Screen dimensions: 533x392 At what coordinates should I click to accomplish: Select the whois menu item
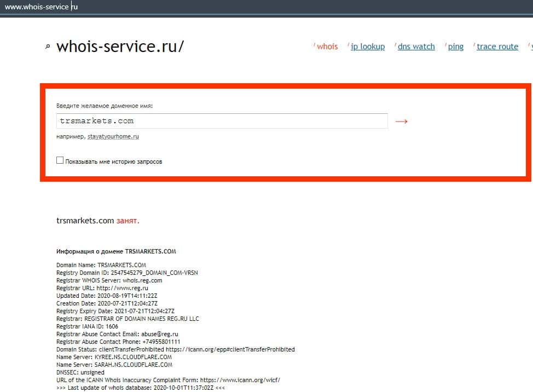pyautogui.click(x=327, y=47)
